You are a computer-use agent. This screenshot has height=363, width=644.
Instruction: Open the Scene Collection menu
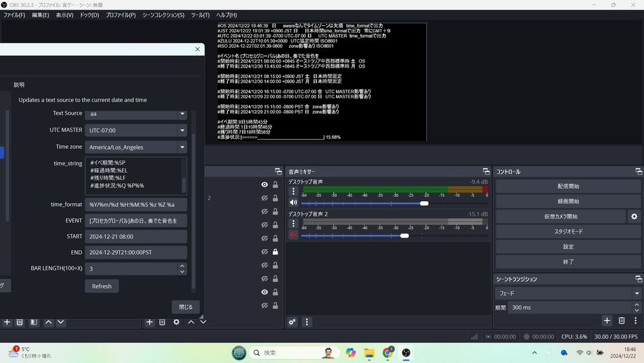[x=163, y=15]
